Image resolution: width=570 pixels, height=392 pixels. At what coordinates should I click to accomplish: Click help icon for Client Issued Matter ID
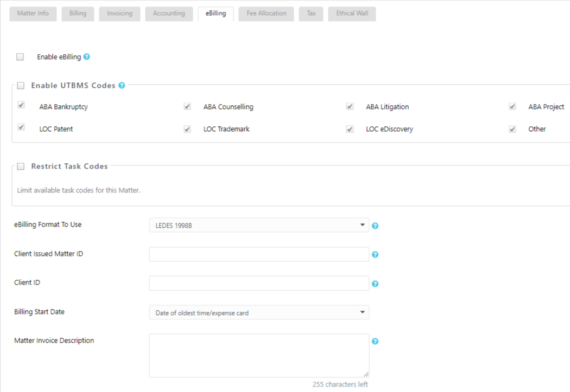(x=375, y=254)
